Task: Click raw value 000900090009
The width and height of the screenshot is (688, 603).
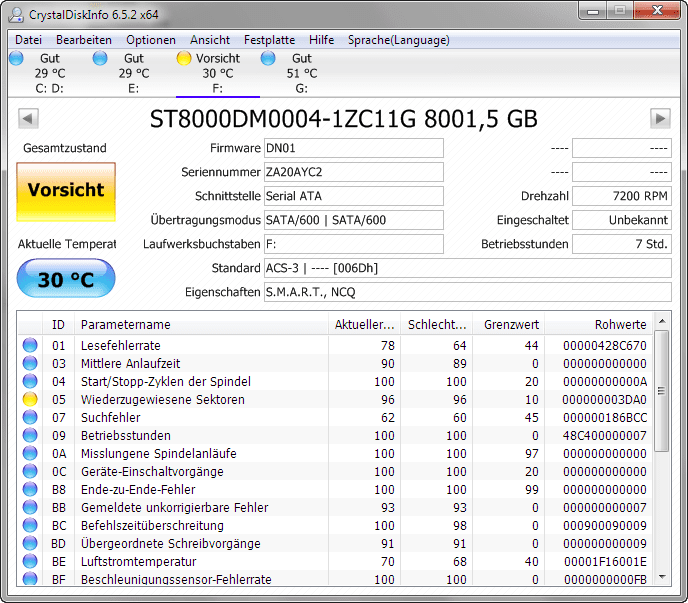Action: (605, 526)
